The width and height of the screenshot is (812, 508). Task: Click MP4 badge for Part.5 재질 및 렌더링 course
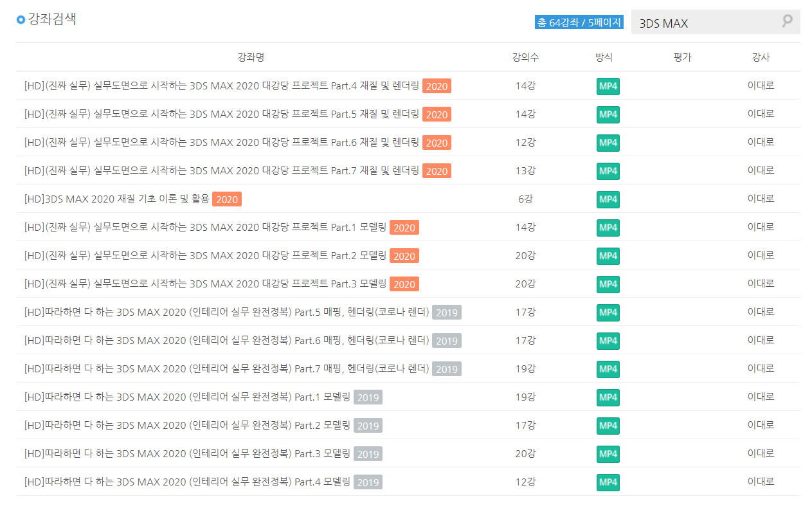(x=608, y=114)
